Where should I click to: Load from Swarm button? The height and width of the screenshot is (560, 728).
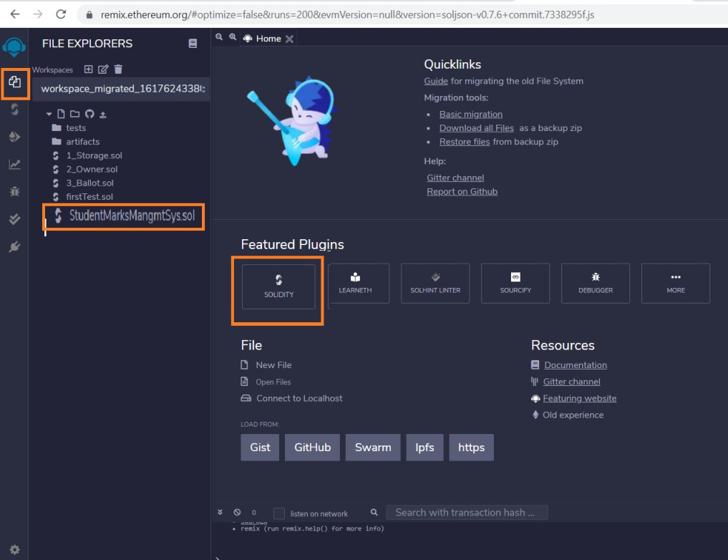pos(373,448)
